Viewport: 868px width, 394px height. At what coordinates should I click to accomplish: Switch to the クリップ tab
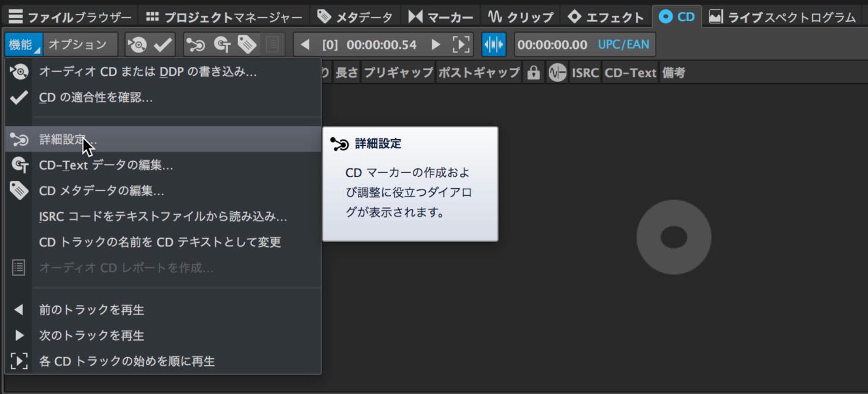[520, 17]
